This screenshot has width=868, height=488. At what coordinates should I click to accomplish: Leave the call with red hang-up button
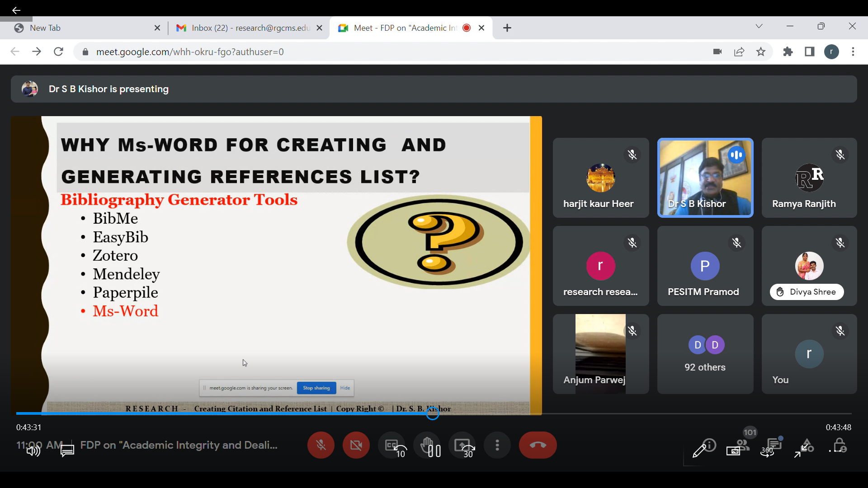[538, 445]
